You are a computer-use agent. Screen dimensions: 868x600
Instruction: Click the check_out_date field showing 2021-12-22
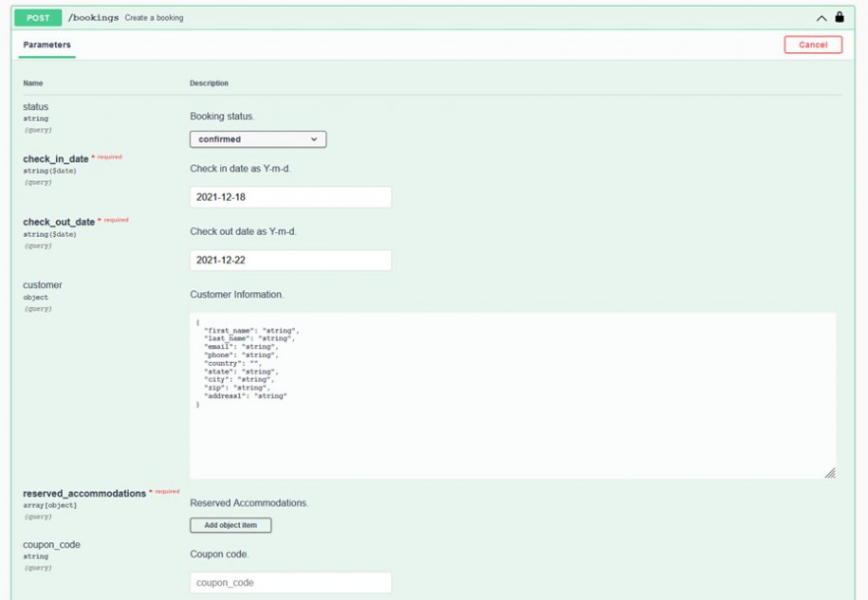coord(290,259)
